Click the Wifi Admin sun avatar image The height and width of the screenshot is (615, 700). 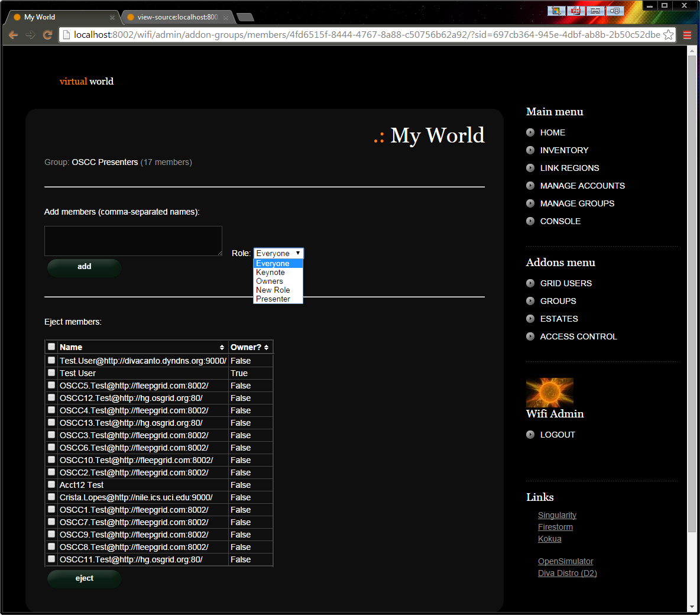pyautogui.click(x=550, y=393)
